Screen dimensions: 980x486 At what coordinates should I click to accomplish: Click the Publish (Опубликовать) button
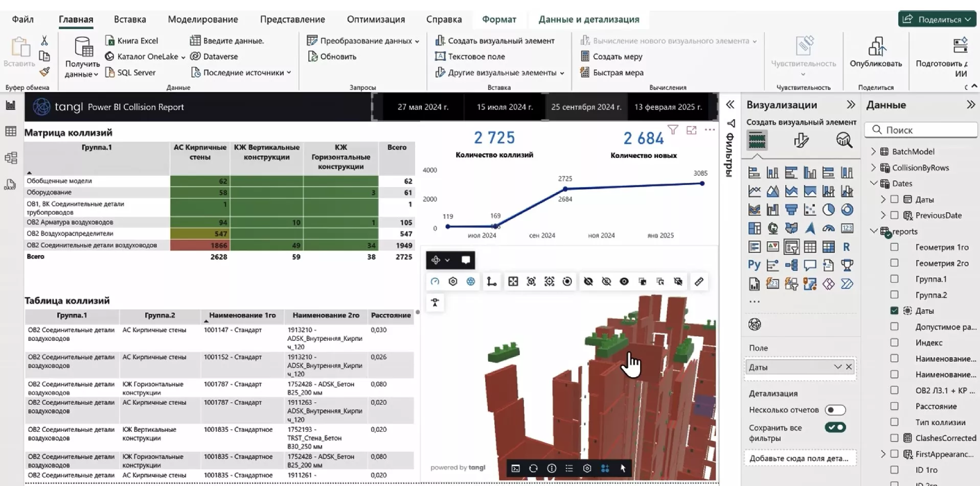876,53
